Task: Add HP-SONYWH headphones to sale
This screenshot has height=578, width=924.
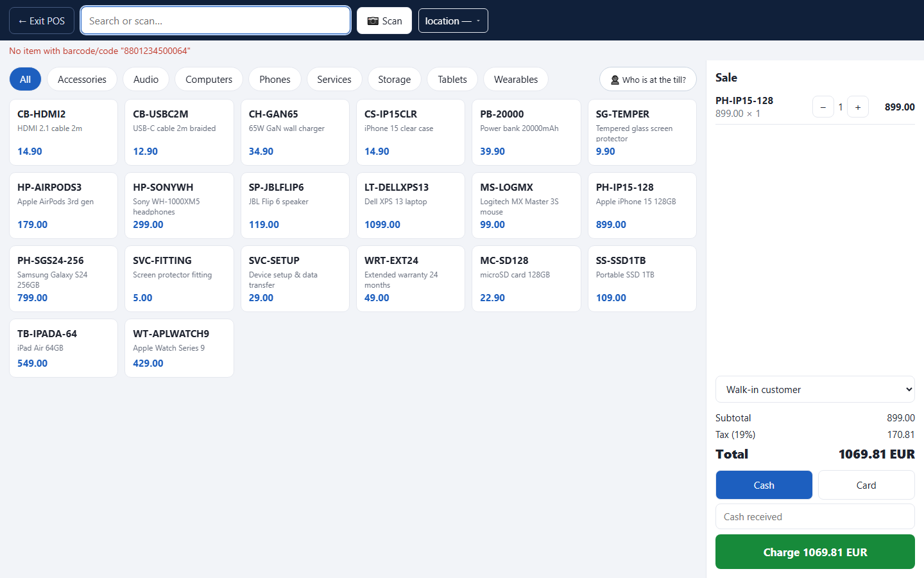Action: click(x=179, y=206)
